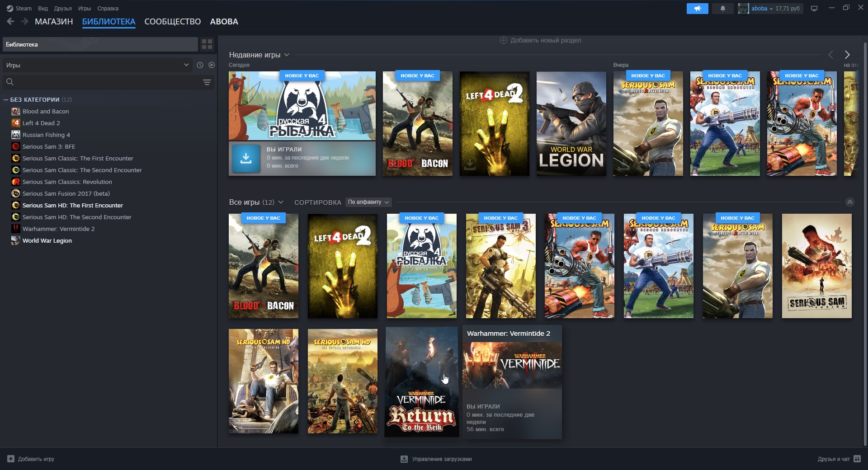Click World War Legion sidebar icon
Image resolution: width=868 pixels, height=470 pixels.
click(x=16, y=240)
